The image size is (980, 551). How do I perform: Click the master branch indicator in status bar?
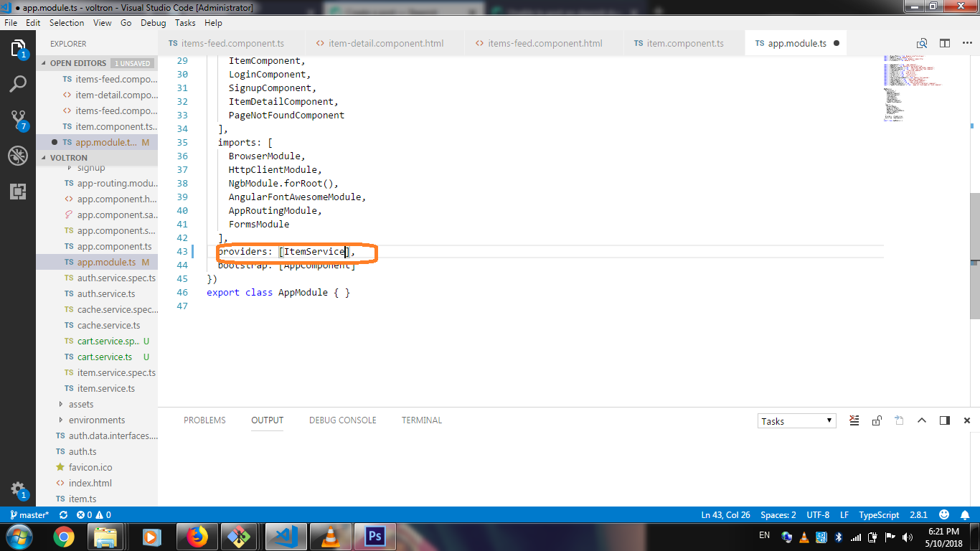(x=29, y=515)
